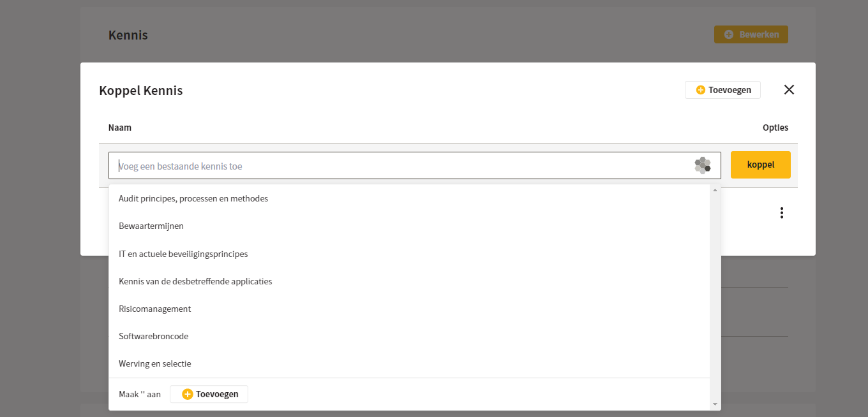
Task: Click the hexagon loading icon in search field
Action: pos(703,165)
